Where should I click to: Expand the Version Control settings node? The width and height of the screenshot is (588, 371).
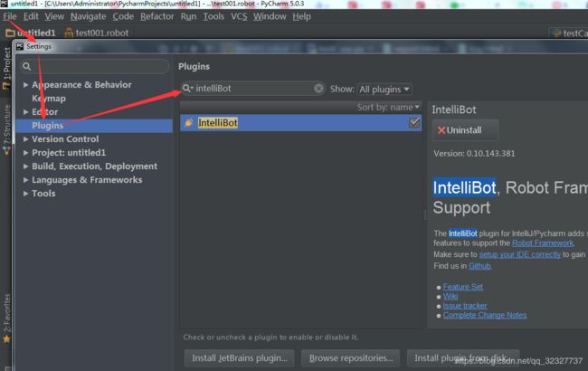[x=26, y=139]
